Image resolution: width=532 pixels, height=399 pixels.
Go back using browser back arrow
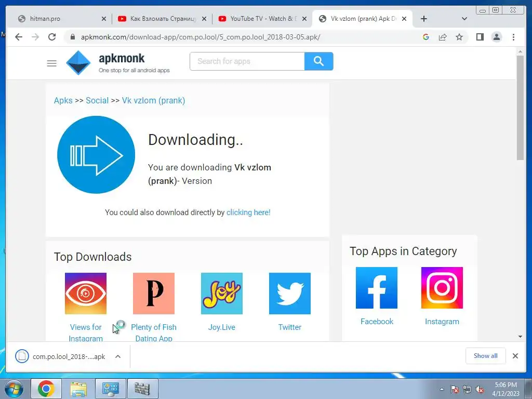click(19, 37)
